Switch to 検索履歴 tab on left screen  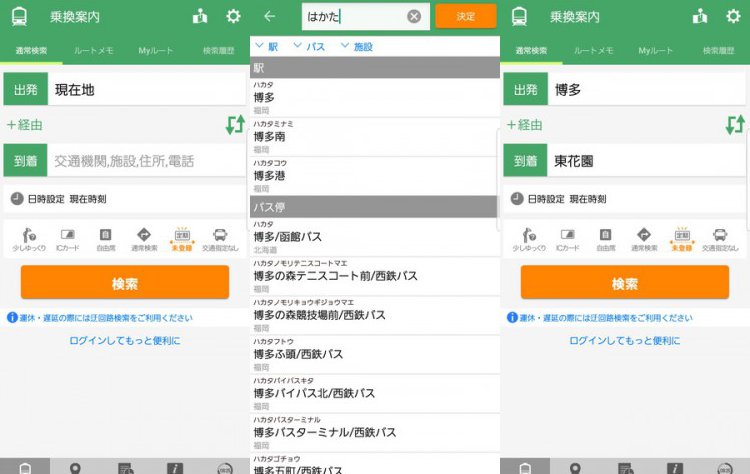219,50
